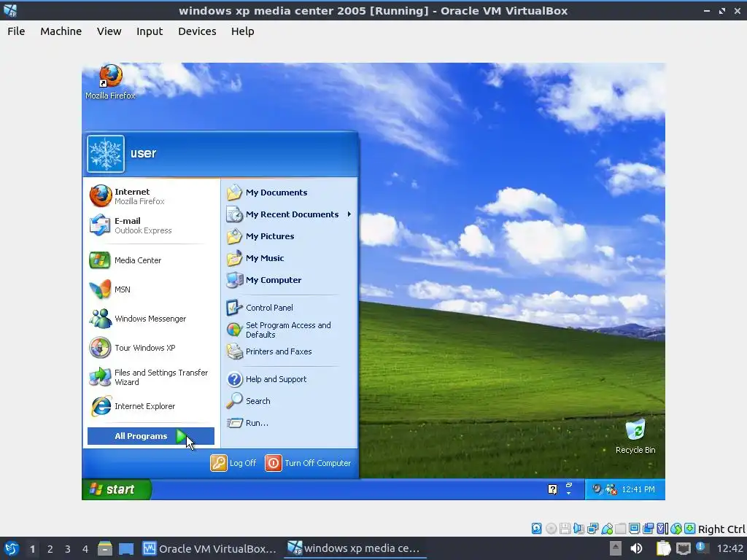Image resolution: width=747 pixels, height=560 pixels.
Task: Open Printers and Faxes
Action: (289, 351)
